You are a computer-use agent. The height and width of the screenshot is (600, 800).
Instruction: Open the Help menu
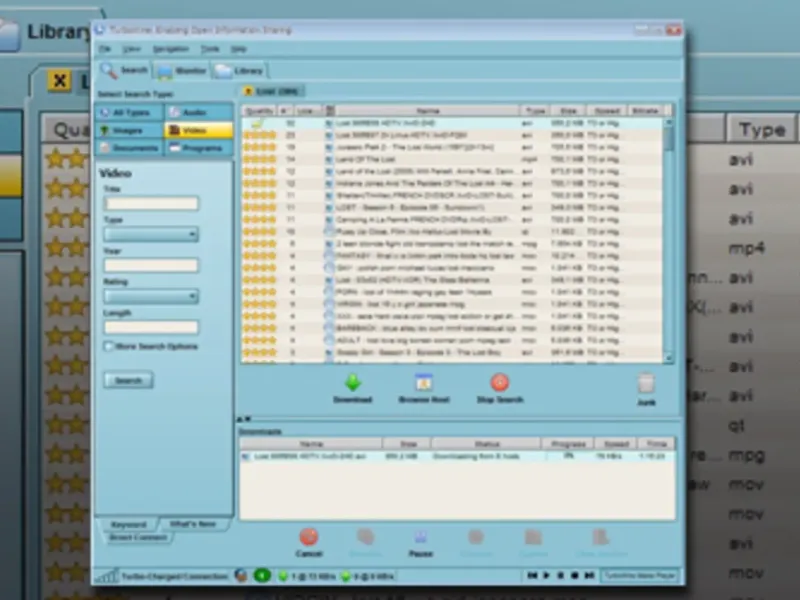tap(239, 49)
